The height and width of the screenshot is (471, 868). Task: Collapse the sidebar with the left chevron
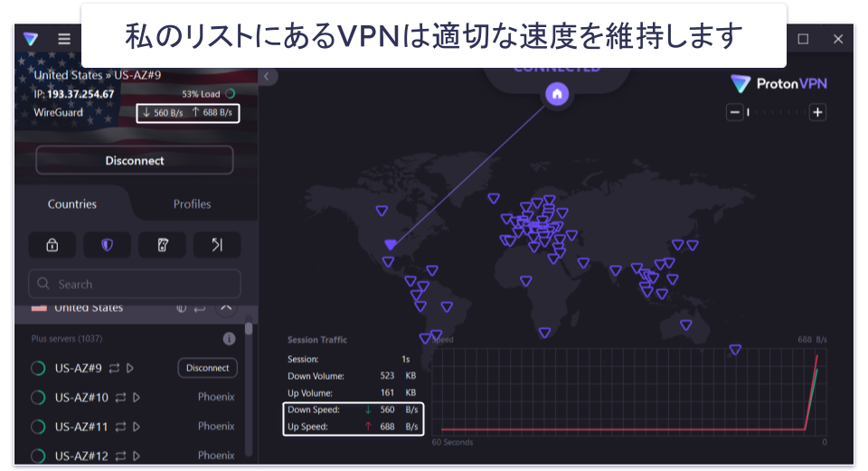(266, 76)
